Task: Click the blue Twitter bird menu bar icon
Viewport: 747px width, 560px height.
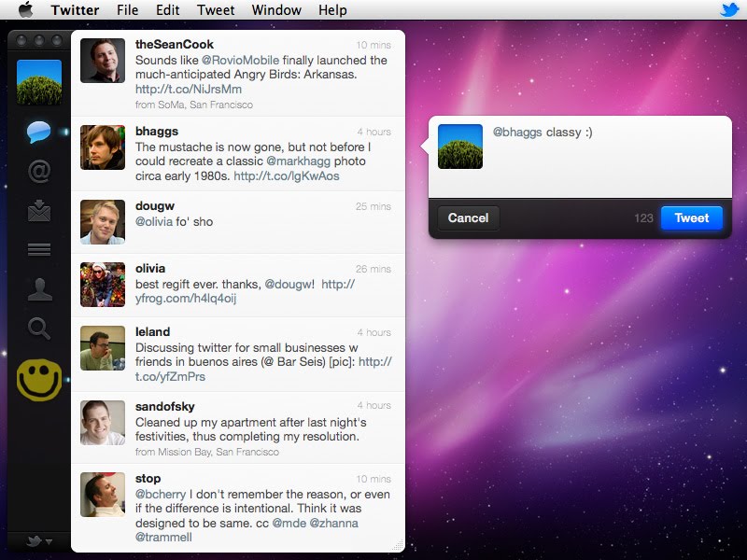Action: tap(729, 9)
